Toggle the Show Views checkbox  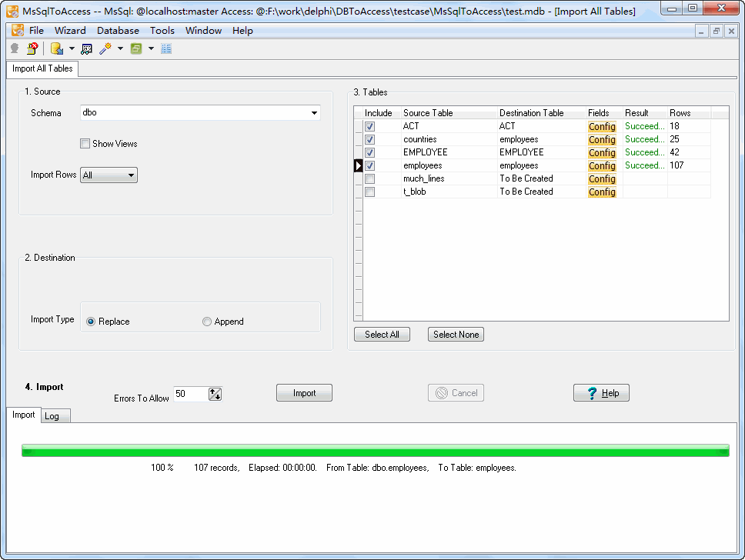[x=85, y=144]
